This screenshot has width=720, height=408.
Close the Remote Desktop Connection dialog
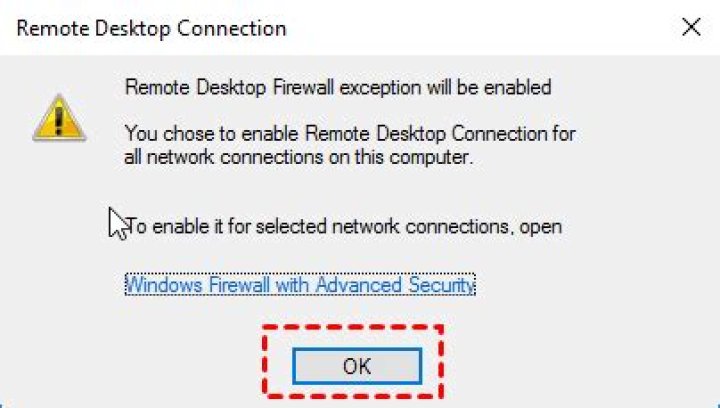tap(691, 27)
